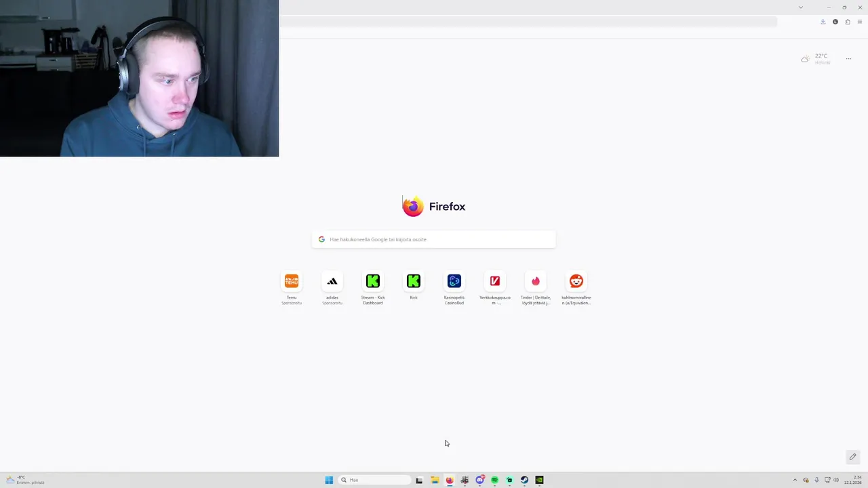
Task: Click the Firefox address bar
Action: point(528,22)
